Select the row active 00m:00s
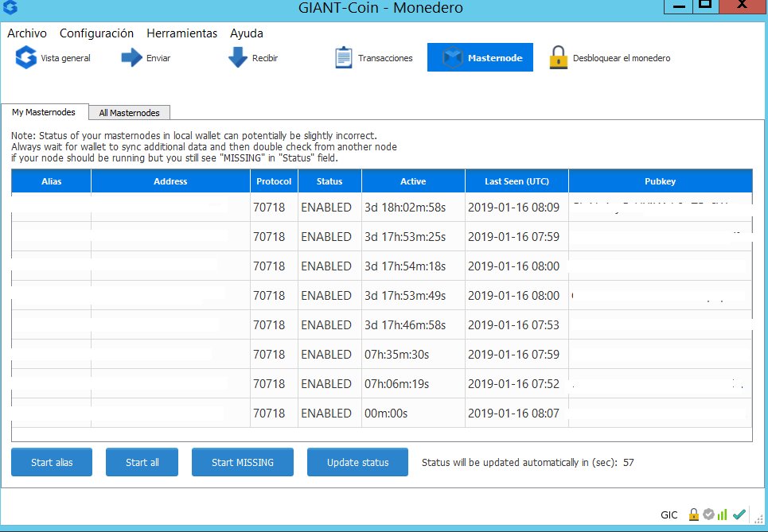This screenshot has width=768, height=532. pyautogui.click(x=381, y=413)
